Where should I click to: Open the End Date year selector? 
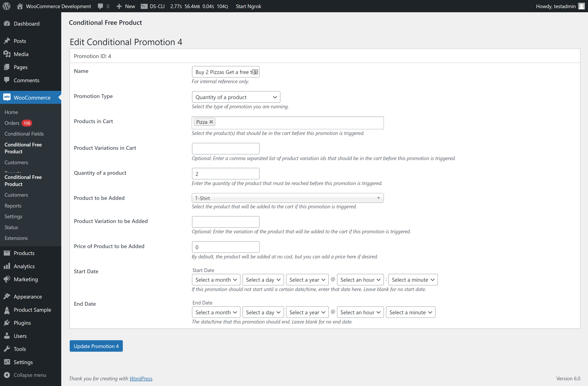tap(307, 312)
